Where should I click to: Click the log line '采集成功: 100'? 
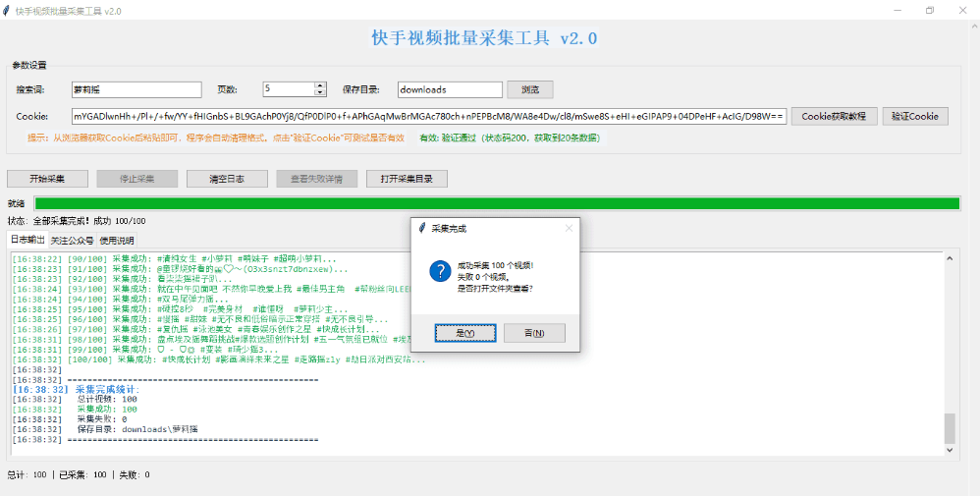pyautogui.click(x=75, y=409)
